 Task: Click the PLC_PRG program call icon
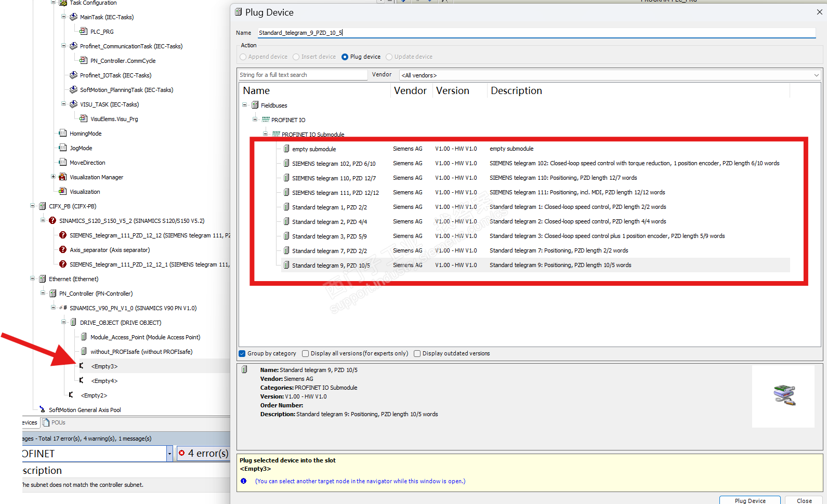coord(84,32)
